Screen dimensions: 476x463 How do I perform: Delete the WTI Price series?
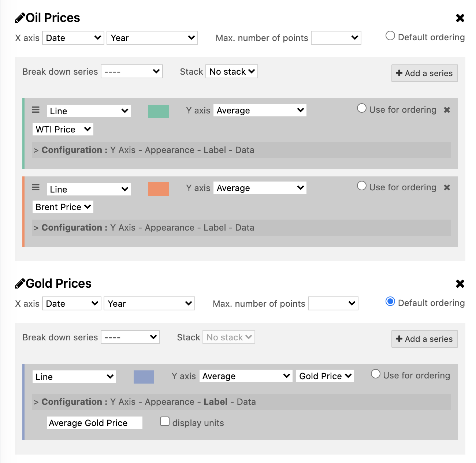pyautogui.click(x=447, y=110)
